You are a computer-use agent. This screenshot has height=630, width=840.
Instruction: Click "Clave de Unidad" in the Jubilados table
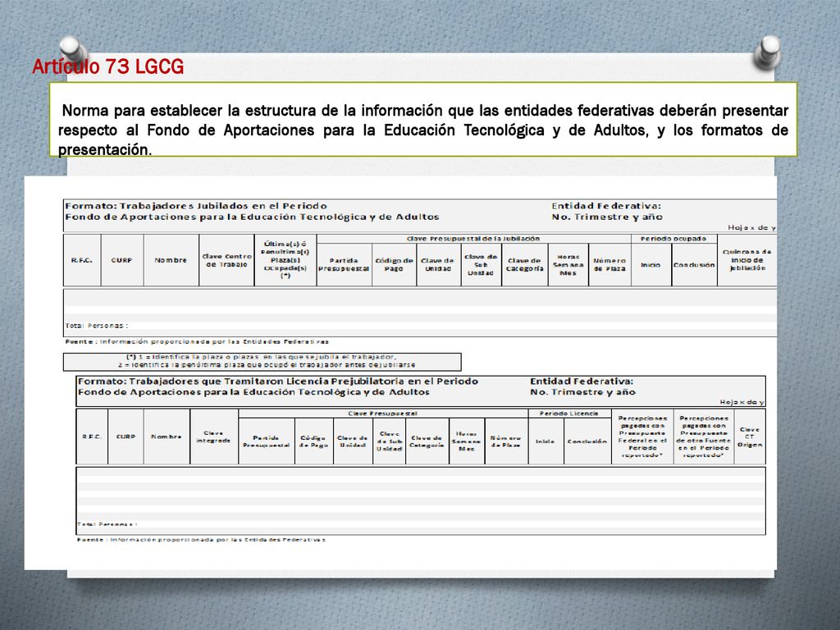pos(438,265)
